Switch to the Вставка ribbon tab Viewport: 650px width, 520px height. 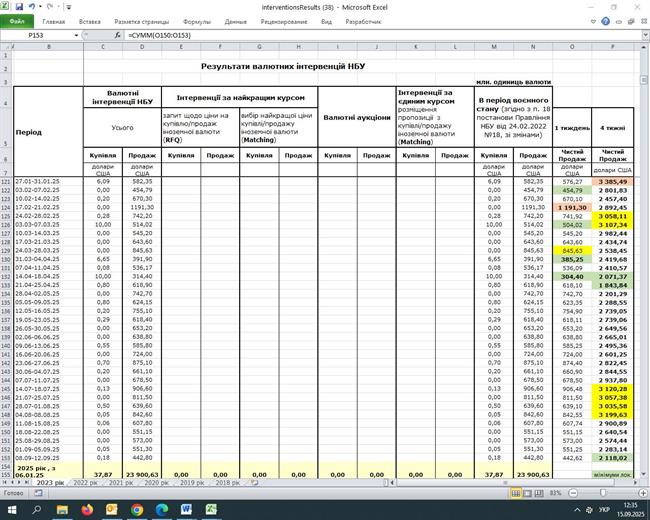tap(90, 22)
